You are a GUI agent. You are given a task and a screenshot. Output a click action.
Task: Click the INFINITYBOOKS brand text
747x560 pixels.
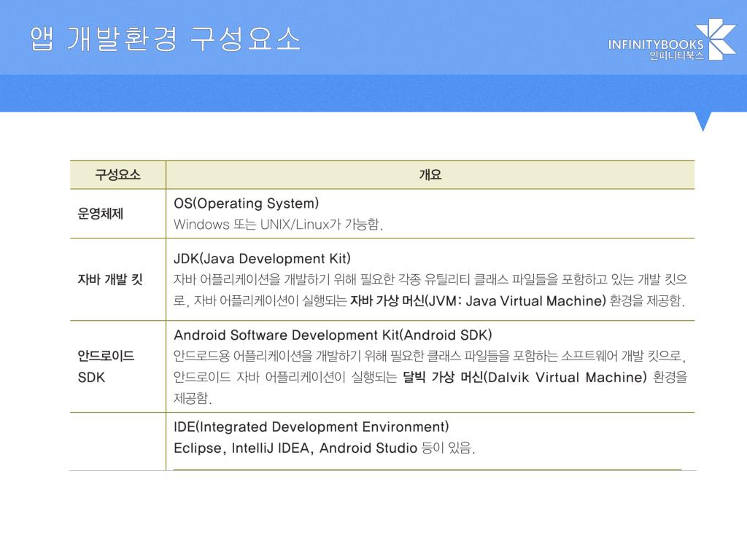(x=656, y=44)
